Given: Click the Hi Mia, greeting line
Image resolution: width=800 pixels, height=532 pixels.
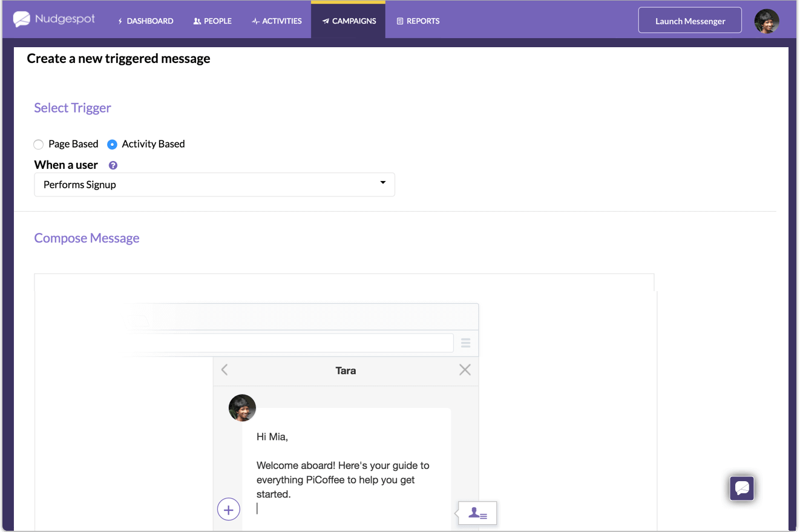Looking at the screenshot, I should pos(272,436).
